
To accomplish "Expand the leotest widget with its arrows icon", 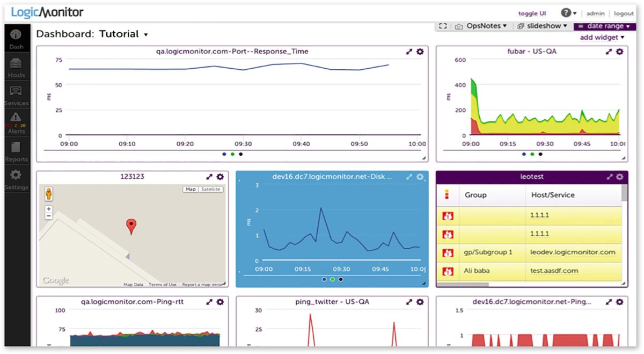I will (x=609, y=176).
